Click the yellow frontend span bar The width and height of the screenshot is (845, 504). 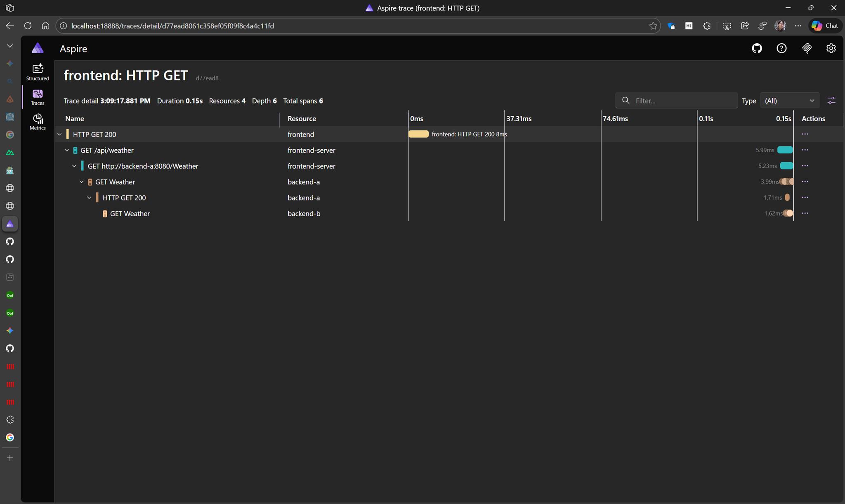click(x=418, y=134)
